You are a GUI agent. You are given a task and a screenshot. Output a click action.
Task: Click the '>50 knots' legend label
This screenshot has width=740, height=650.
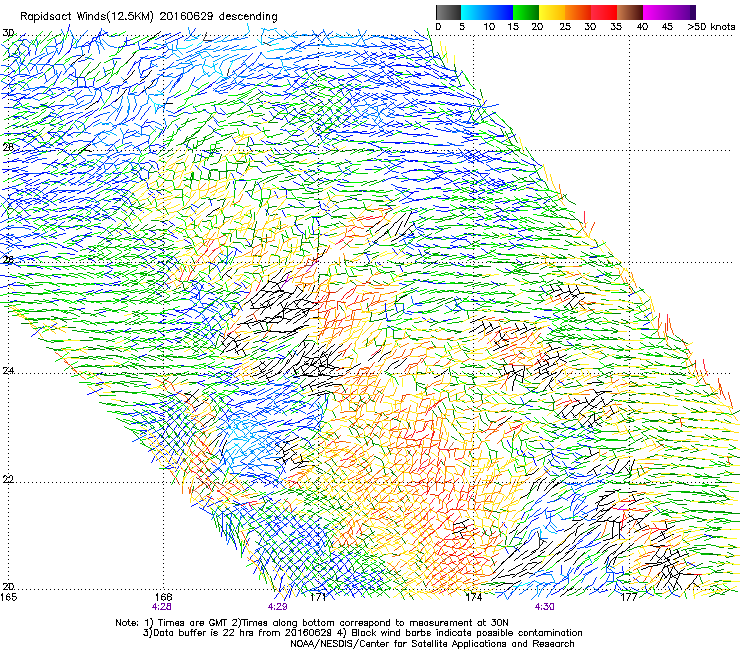[711, 27]
